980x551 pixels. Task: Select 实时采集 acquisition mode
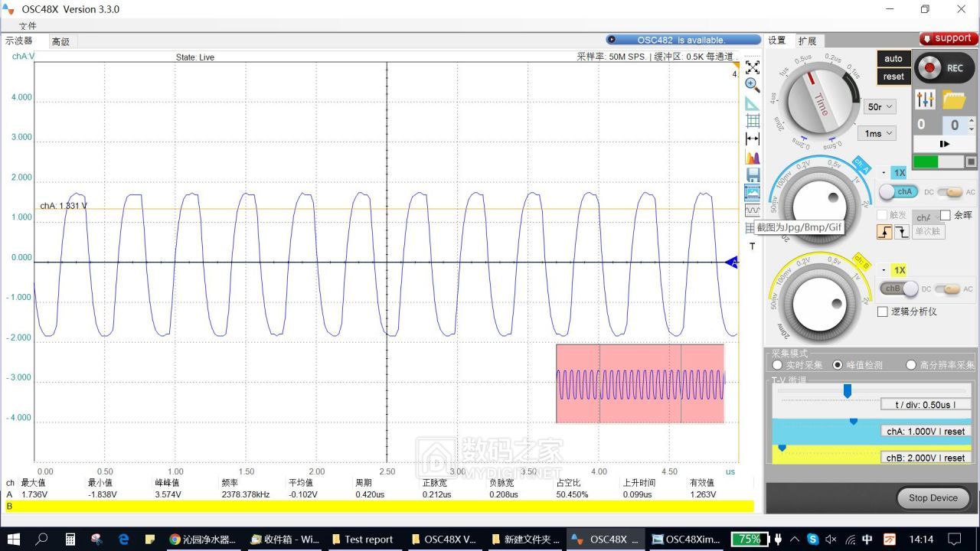(x=778, y=365)
